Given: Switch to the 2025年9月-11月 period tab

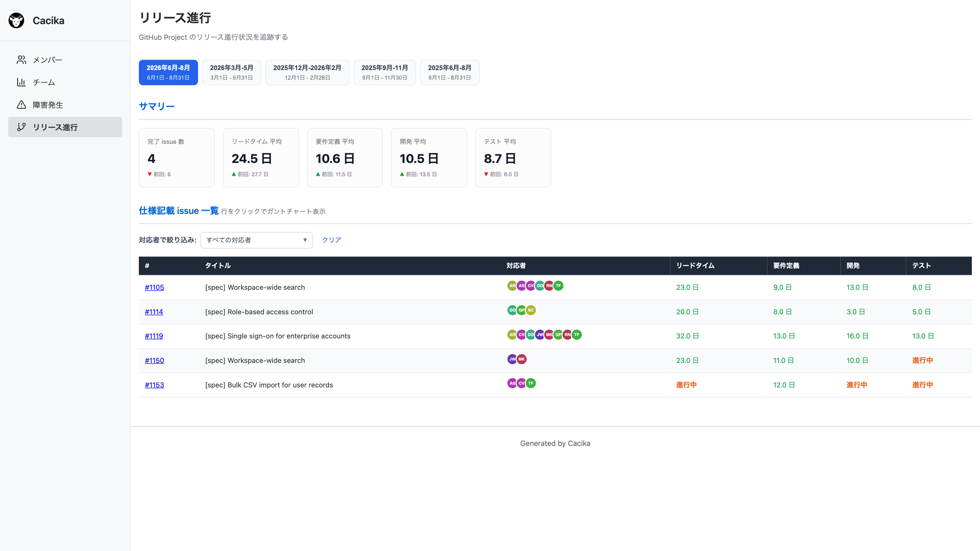Looking at the screenshot, I should click(x=385, y=72).
